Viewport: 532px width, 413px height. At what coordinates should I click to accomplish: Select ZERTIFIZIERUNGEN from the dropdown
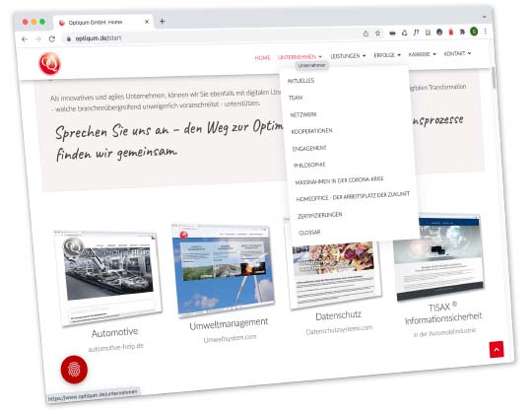pos(319,215)
